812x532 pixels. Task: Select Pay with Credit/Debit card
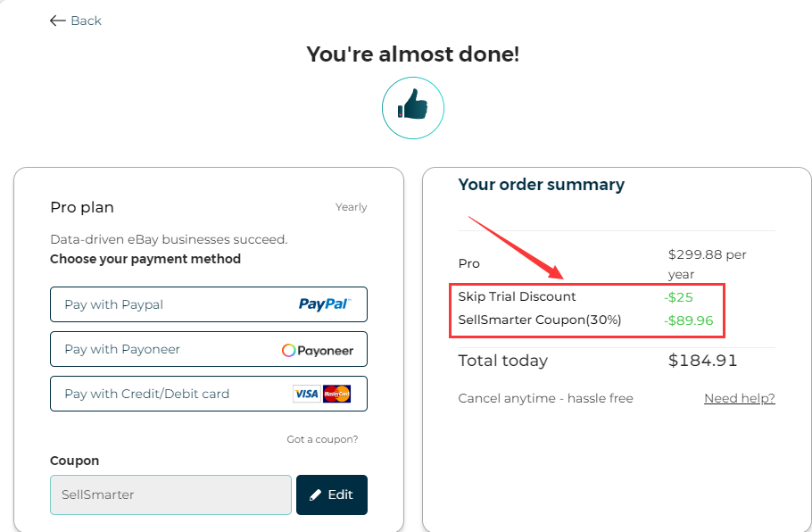147,394
